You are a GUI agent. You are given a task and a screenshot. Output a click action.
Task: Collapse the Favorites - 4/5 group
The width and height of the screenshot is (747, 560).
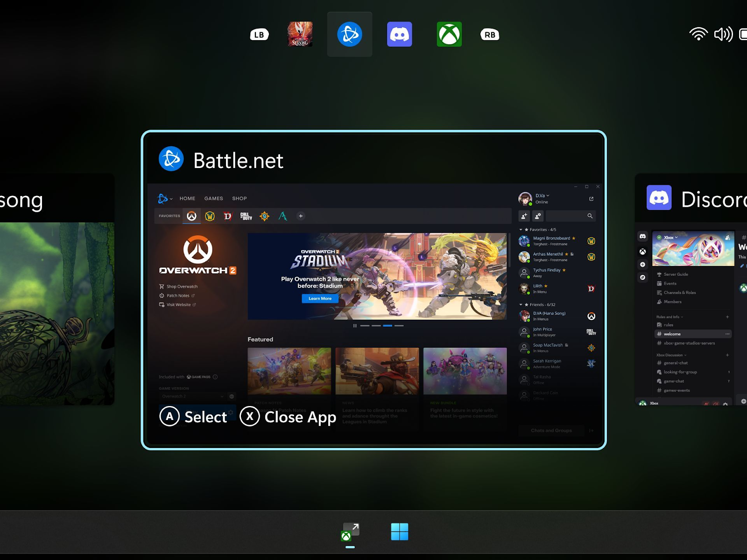(537, 230)
